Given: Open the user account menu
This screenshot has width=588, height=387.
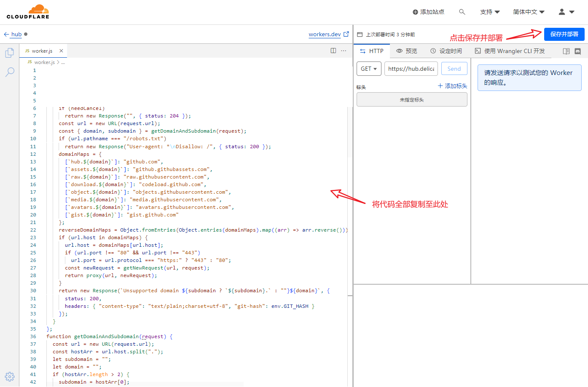Looking at the screenshot, I should click(567, 12).
